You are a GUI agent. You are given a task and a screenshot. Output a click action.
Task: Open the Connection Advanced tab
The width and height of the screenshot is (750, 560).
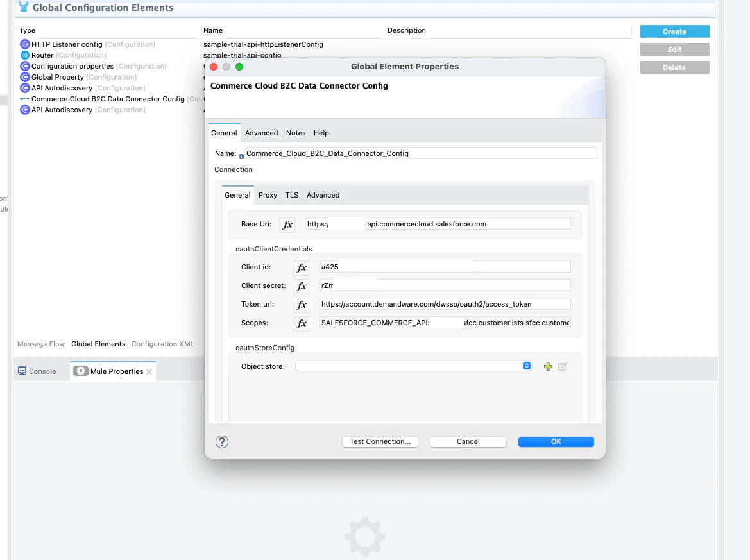(323, 195)
